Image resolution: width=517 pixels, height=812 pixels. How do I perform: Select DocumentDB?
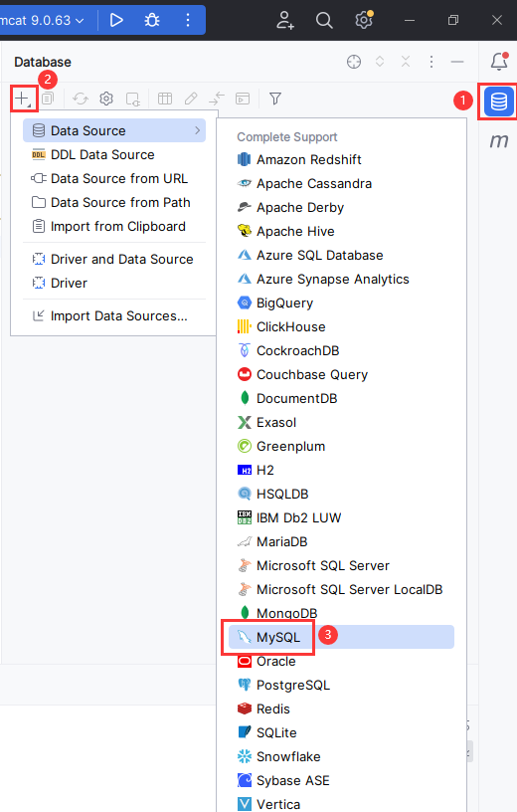pos(342,398)
